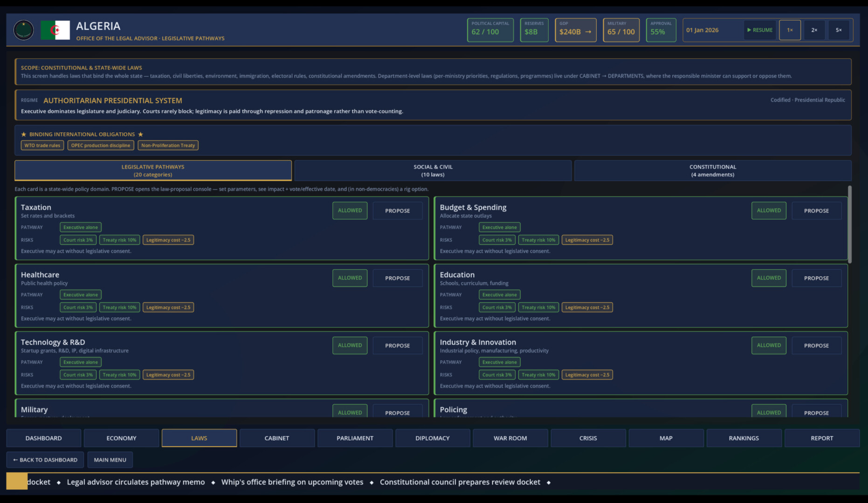The height and width of the screenshot is (503, 868).
Task: Switch to the Constitutional amendments tab
Action: (x=713, y=170)
